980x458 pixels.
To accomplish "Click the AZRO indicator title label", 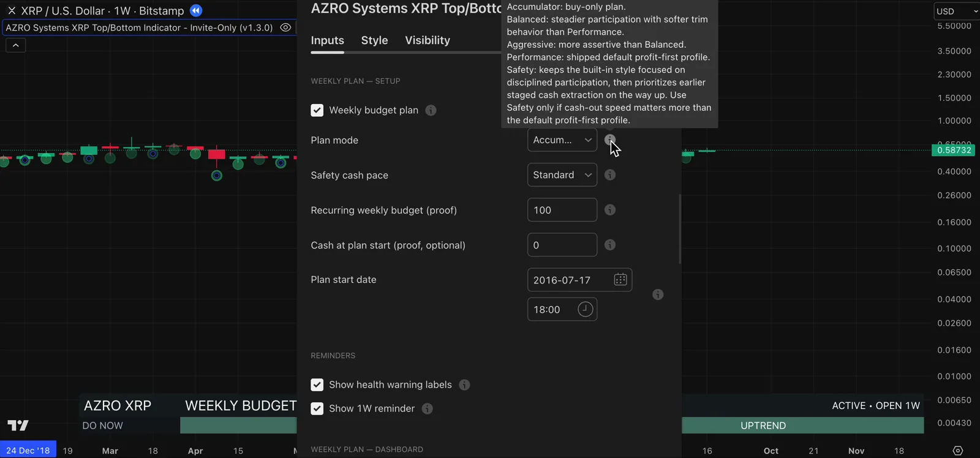I will 139,28.
